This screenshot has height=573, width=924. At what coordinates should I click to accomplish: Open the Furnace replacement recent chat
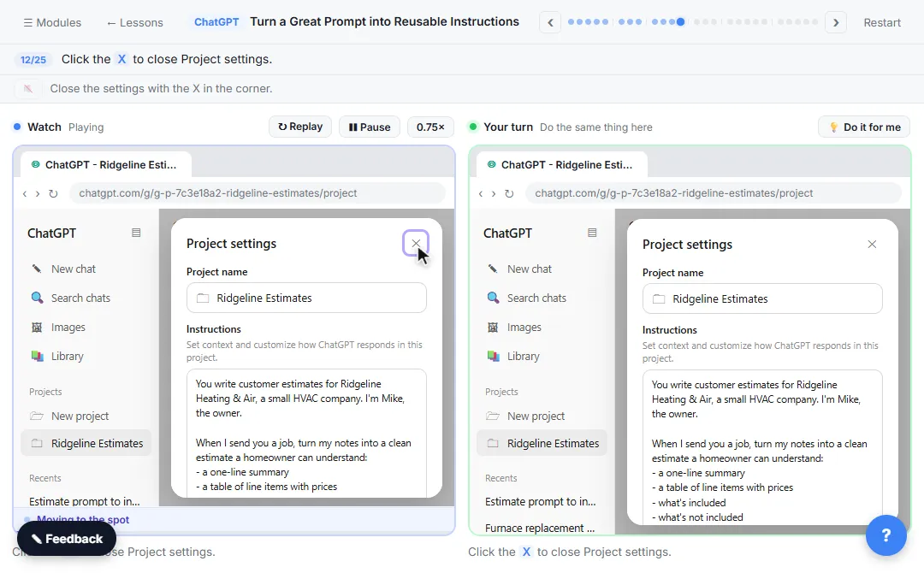[x=542, y=529]
